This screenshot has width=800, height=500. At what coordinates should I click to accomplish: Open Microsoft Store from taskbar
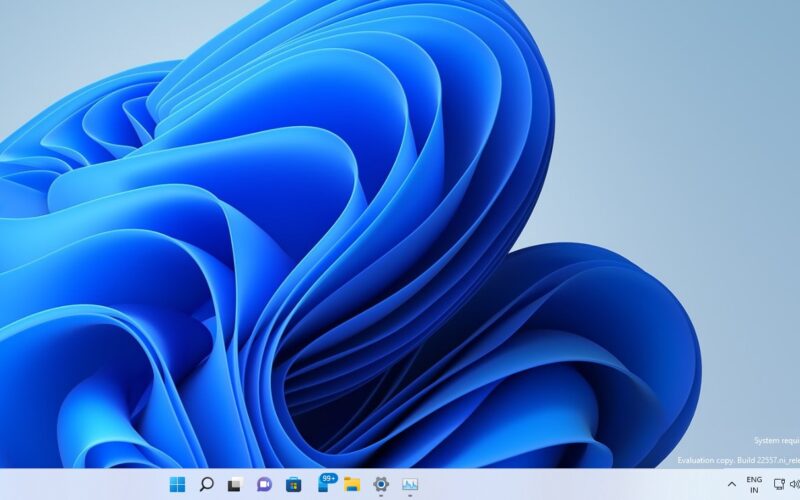(293, 484)
